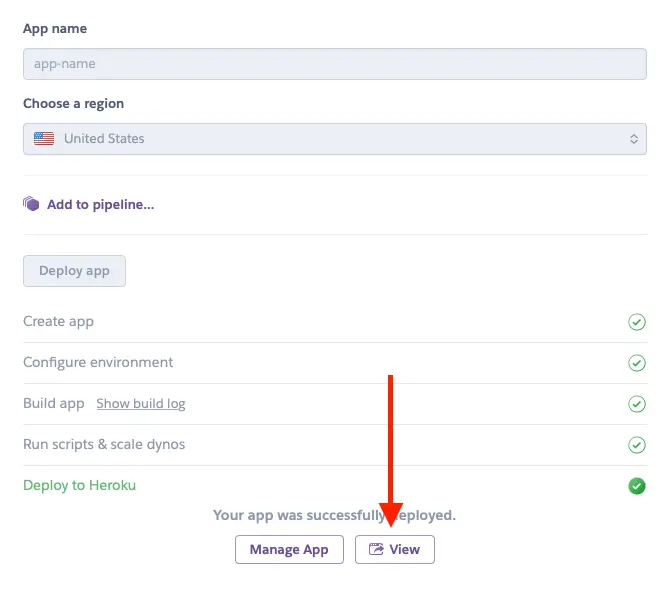Select the Create app step row
The width and height of the screenshot is (671, 595).
pyautogui.click(x=335, y=321)
